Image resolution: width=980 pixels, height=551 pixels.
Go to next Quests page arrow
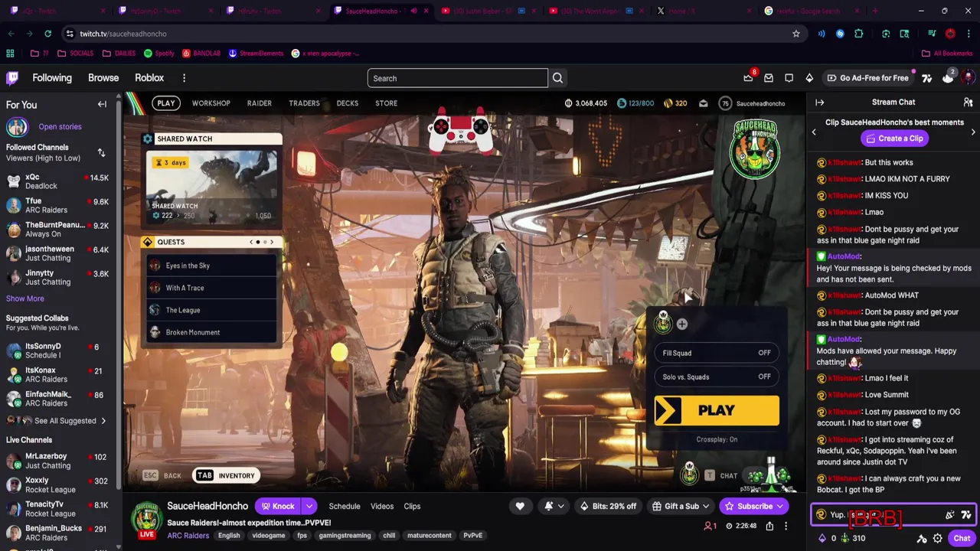pos(271,242)
